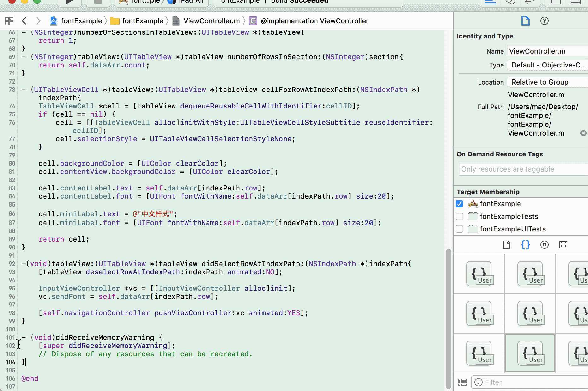Viewport: 588px width, 391px height.
Task: Switch to the Standard editor
Action: [x=490, y=2]
